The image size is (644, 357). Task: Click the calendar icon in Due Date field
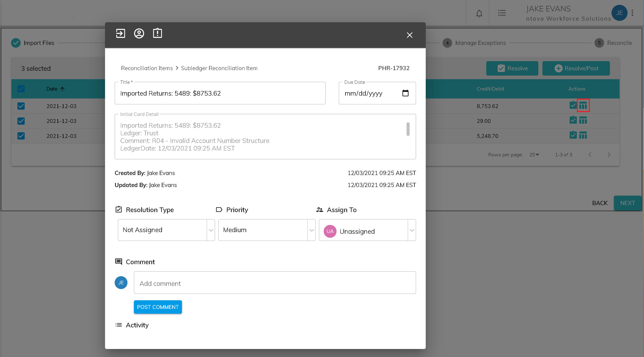click(x=405, y=93)
